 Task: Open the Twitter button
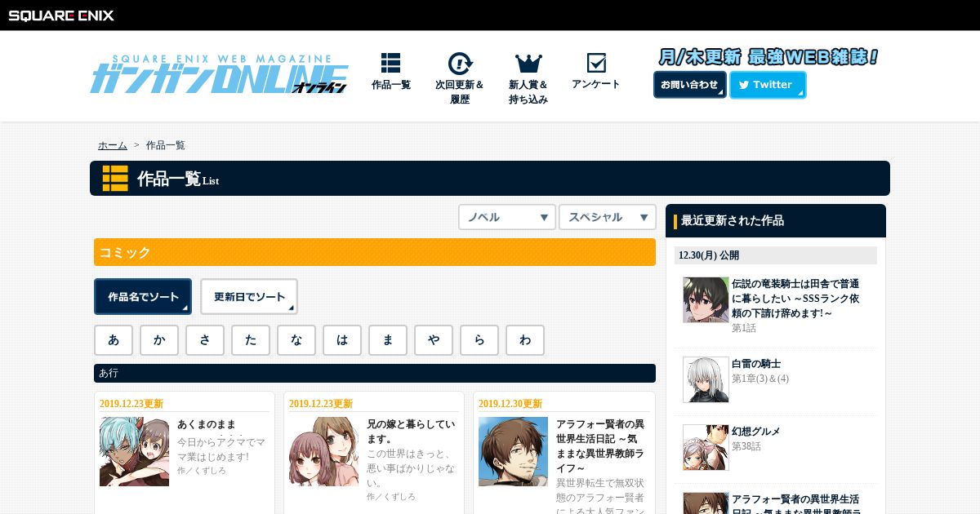point(768,85)
